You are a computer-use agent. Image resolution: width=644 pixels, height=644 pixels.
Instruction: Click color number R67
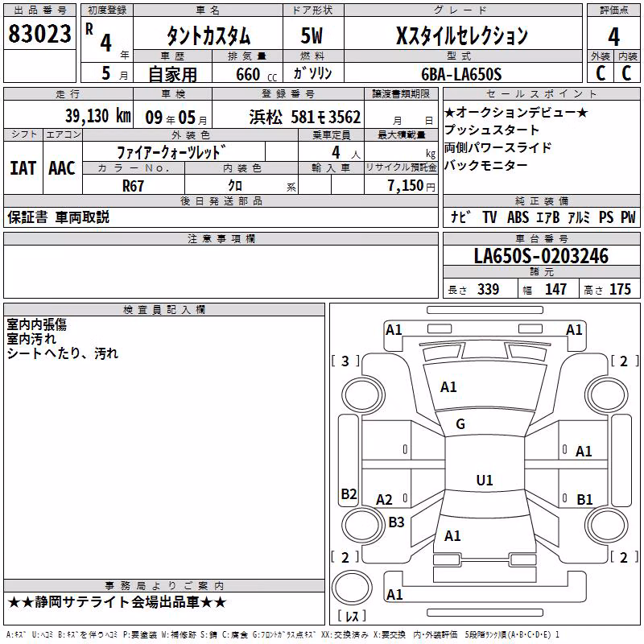(x=133, y=186)
